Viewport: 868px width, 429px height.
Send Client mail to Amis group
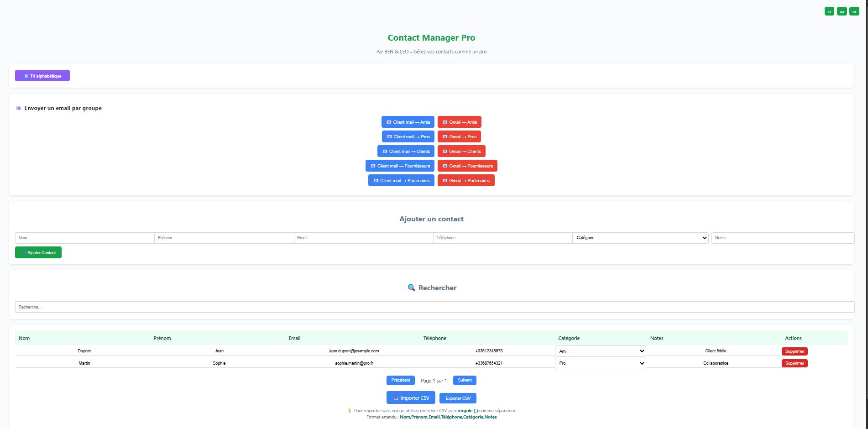point(408,122)
